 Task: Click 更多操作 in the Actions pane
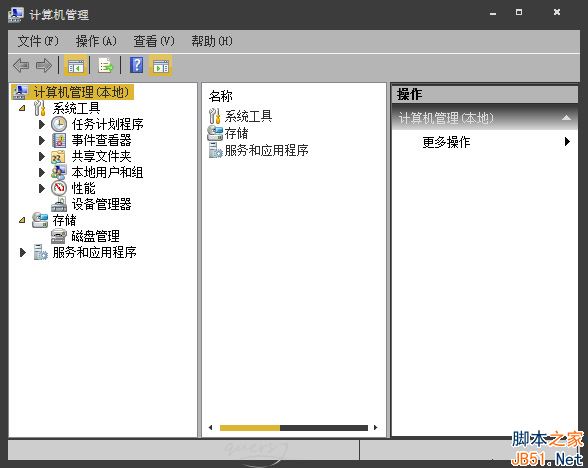[446, 142]
